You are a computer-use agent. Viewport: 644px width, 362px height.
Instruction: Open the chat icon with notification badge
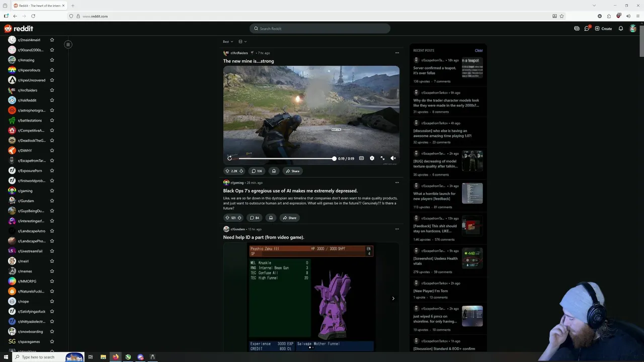587,28
